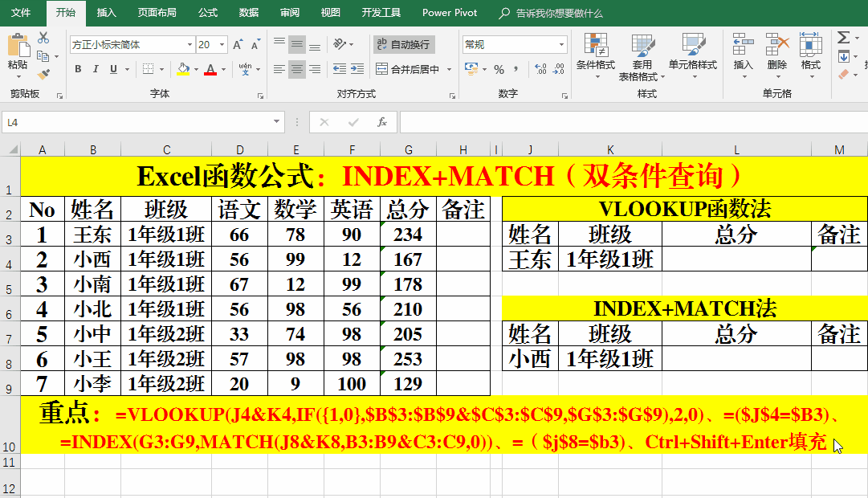The width and height of the screenshot is (868, 498).
Task: Open Conditional Formatting (条件格式) menu
Action: [596, 56]
